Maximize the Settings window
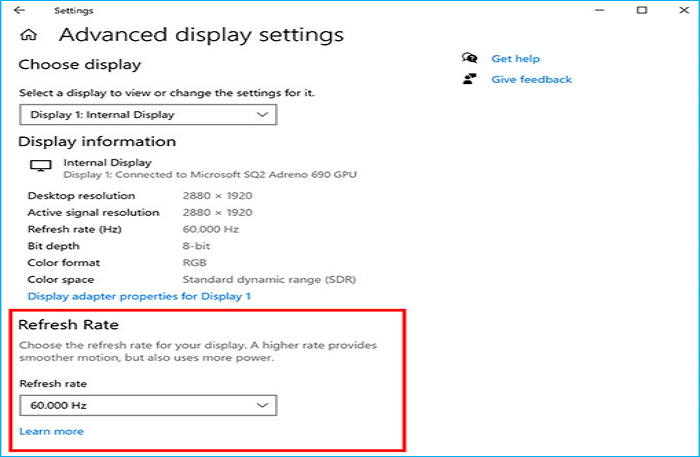The image size is (700, 457). pos(642,11)
